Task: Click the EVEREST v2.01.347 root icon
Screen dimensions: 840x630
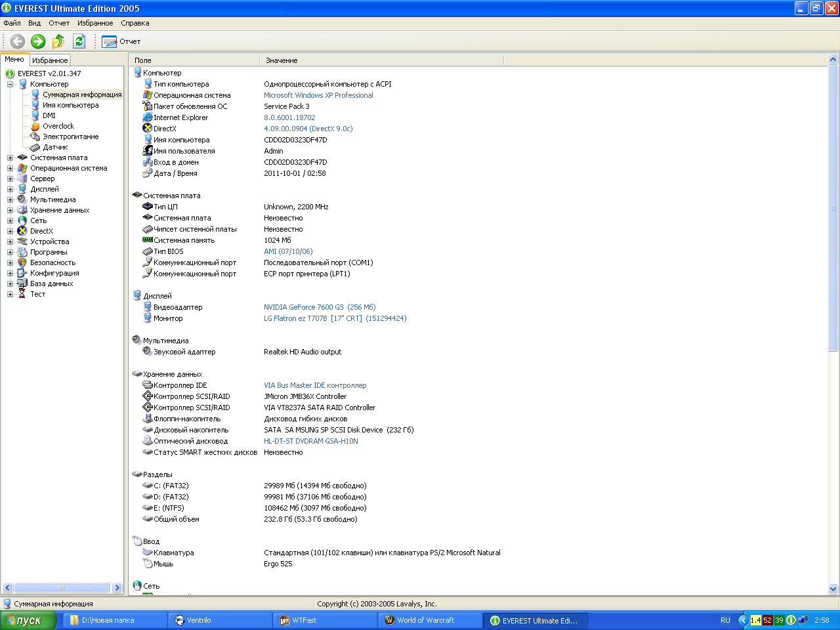Action: 10,73
